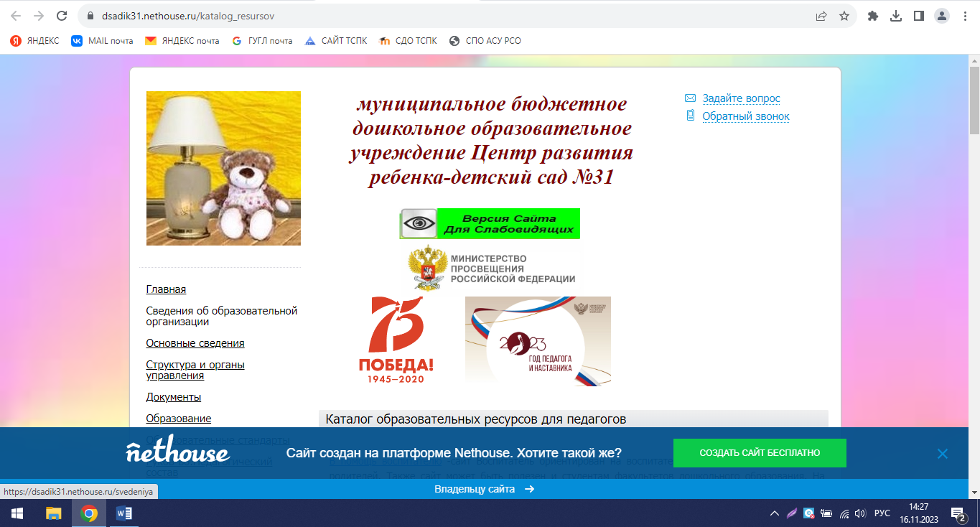Click Каталог образовательных ресурсов для педагогов heading

point(476,419)
